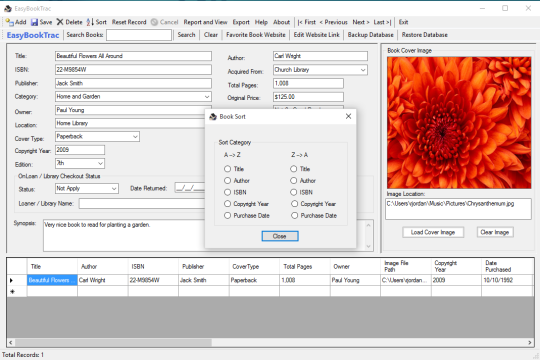Open the Edition dropdown

coord(100,163)
